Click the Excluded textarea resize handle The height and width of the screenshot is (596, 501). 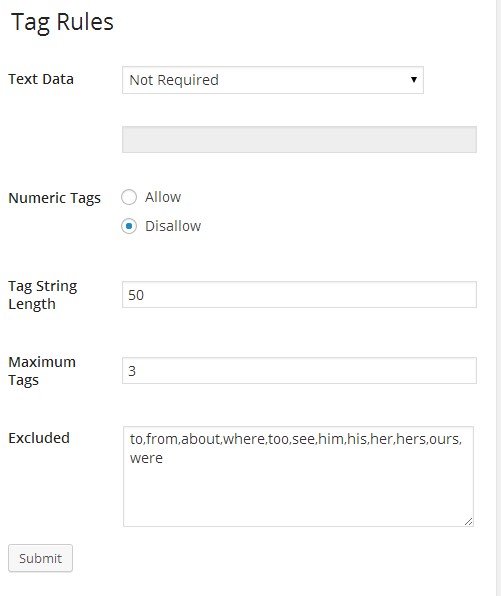pyautogui.click(x=469, y=522)
